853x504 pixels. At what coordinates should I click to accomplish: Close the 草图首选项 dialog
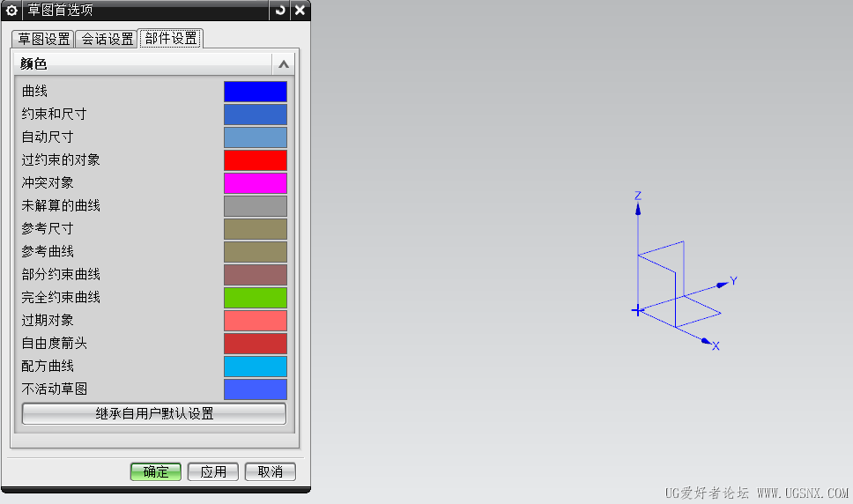pos(300,10)
